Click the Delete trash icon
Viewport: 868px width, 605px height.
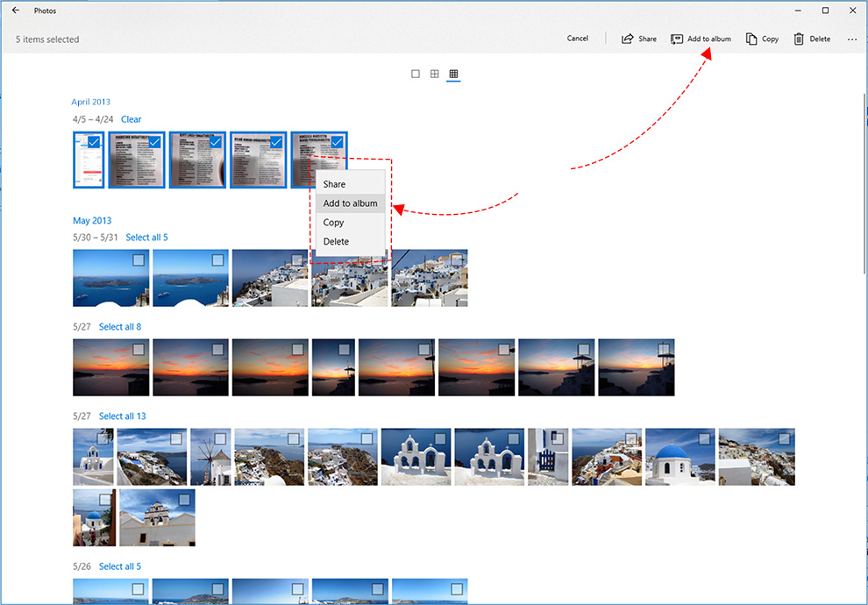[x=798, y=39]
